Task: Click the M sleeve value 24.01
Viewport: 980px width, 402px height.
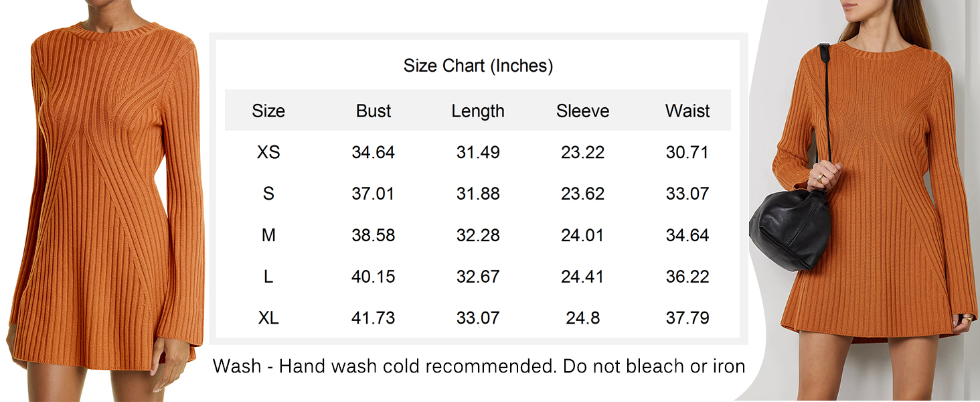Action: pyautogui.click(x=582, y=236)
